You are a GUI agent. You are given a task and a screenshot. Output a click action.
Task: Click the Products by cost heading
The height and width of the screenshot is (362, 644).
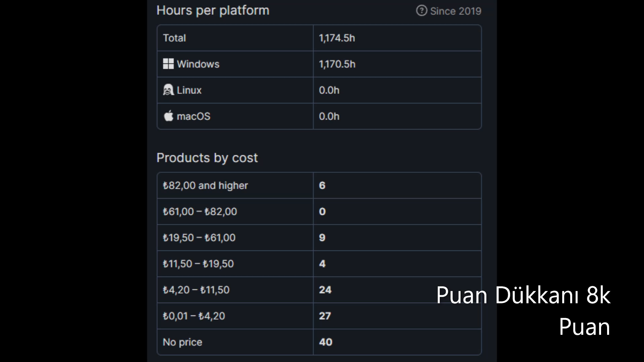click(207, 158)
